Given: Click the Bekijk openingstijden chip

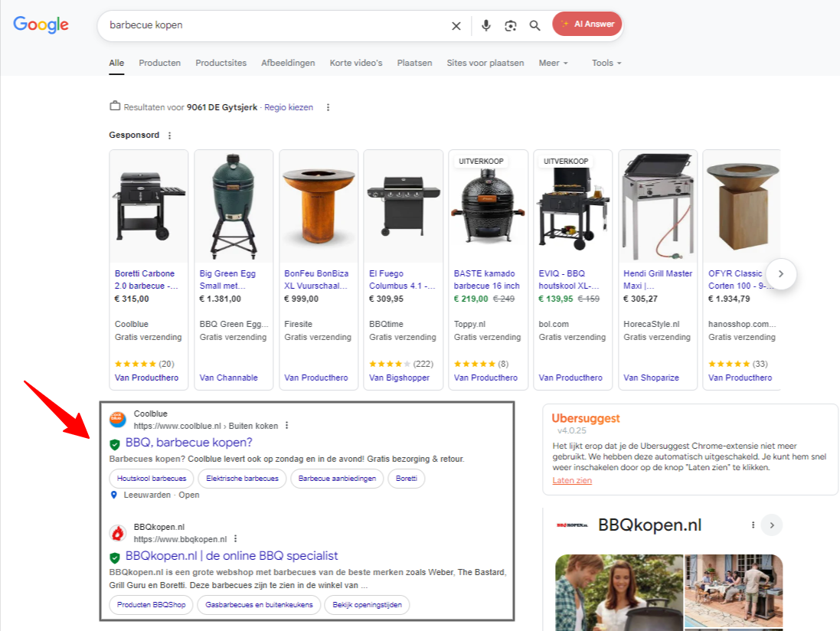Looking at the screenshot, I should click(367, 605).
